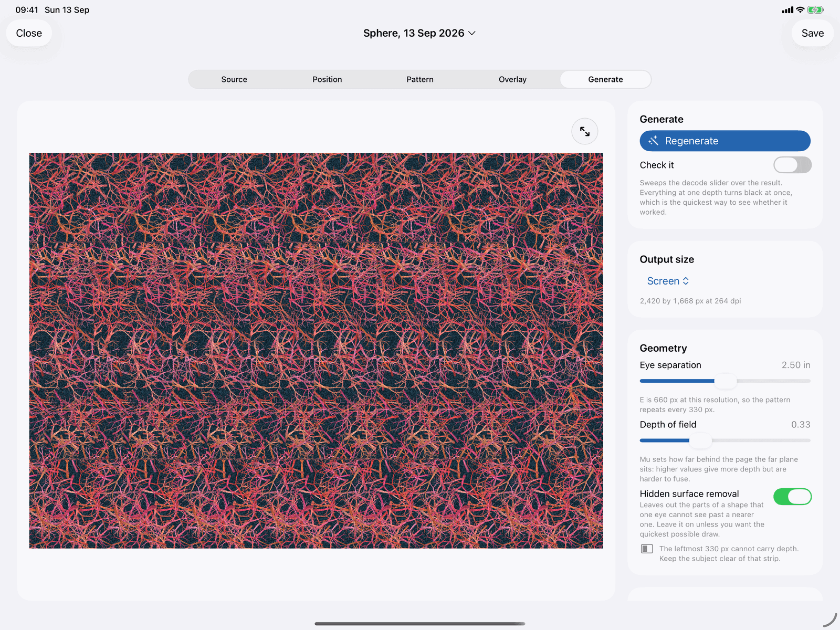The width and height of the screenshot is (840, 630).
Task: Click the 'Mu sets how far' description
Action: 719,469
